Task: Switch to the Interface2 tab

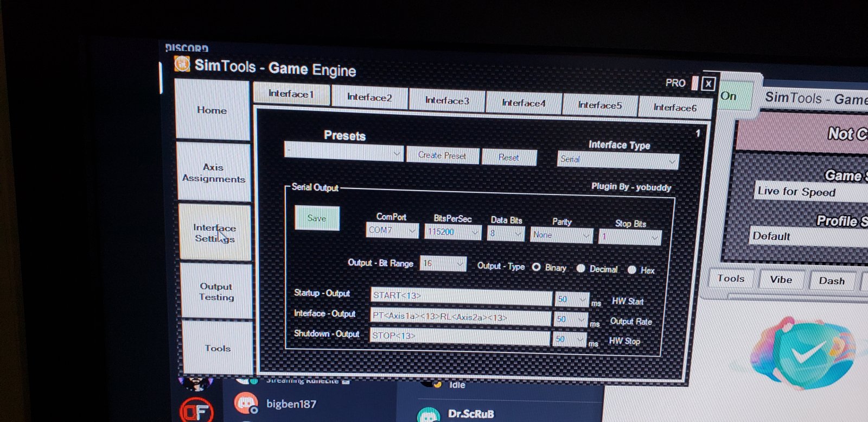Action: point(369,97)
